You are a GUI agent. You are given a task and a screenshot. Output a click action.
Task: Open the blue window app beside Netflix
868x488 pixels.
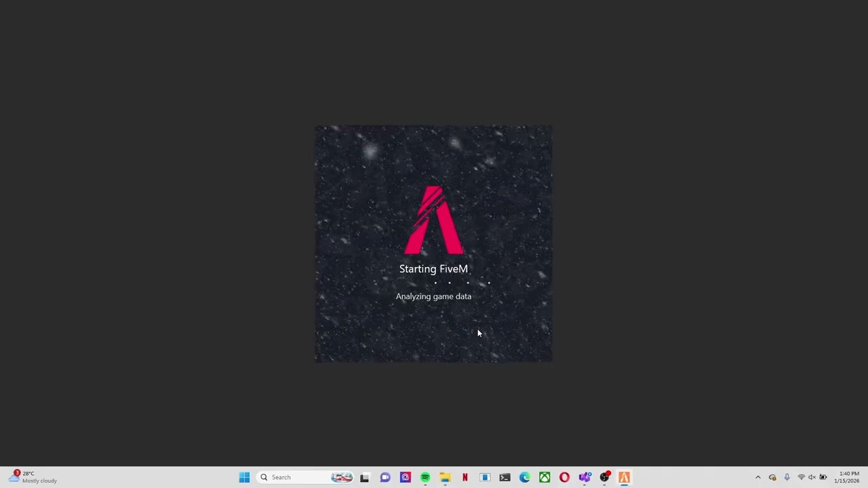(x=485, y=477)
